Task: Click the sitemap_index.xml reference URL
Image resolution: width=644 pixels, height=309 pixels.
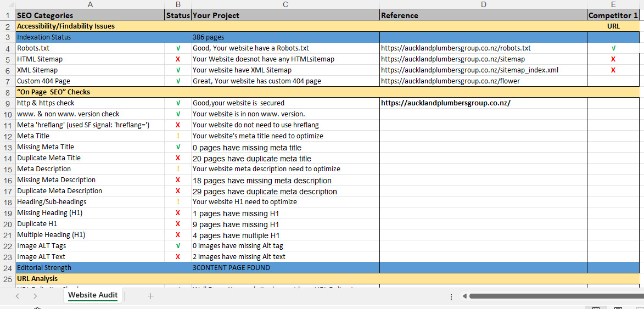Action: click(x=469, y=70)
